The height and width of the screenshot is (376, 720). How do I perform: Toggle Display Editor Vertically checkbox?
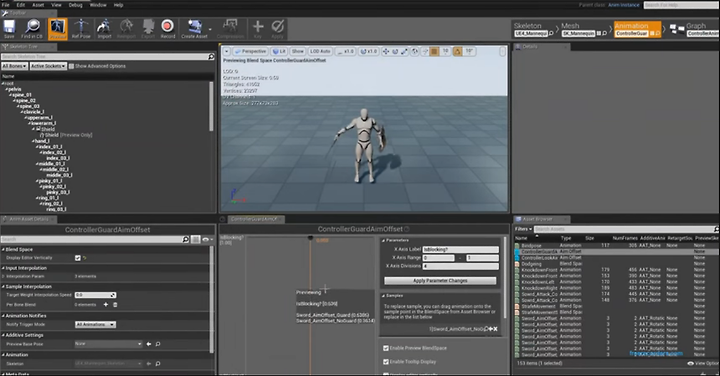(78, 258)
